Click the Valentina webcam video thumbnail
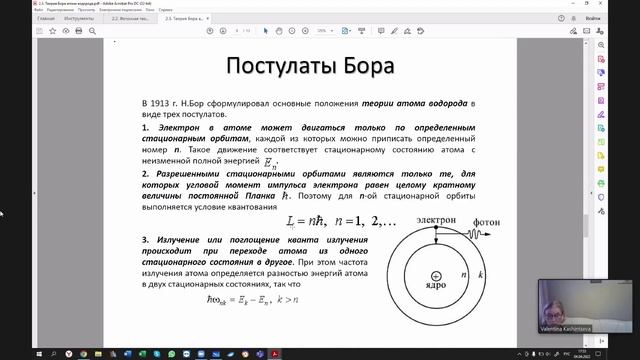 coord(585,307)
